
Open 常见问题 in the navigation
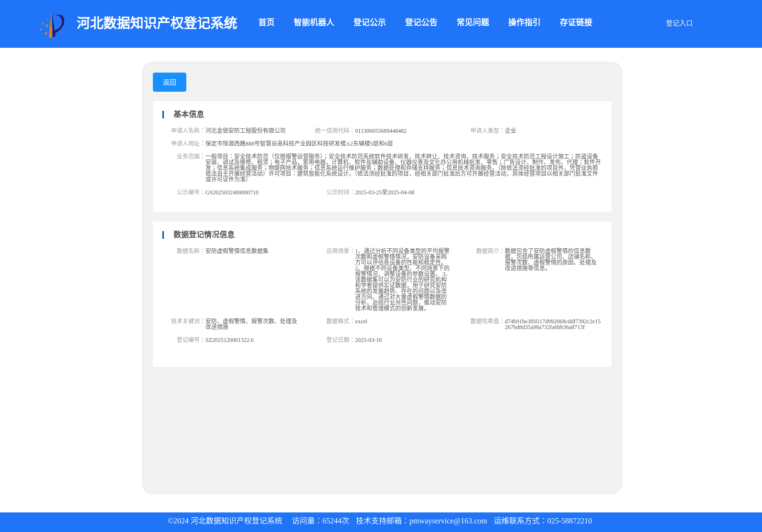click(472, 22)
